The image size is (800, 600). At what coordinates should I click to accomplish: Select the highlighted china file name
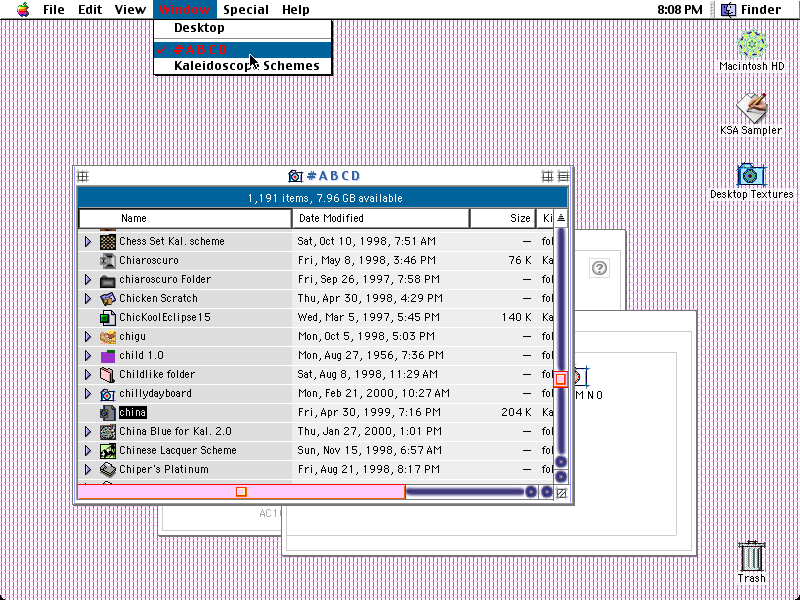[x=133, y=413]
